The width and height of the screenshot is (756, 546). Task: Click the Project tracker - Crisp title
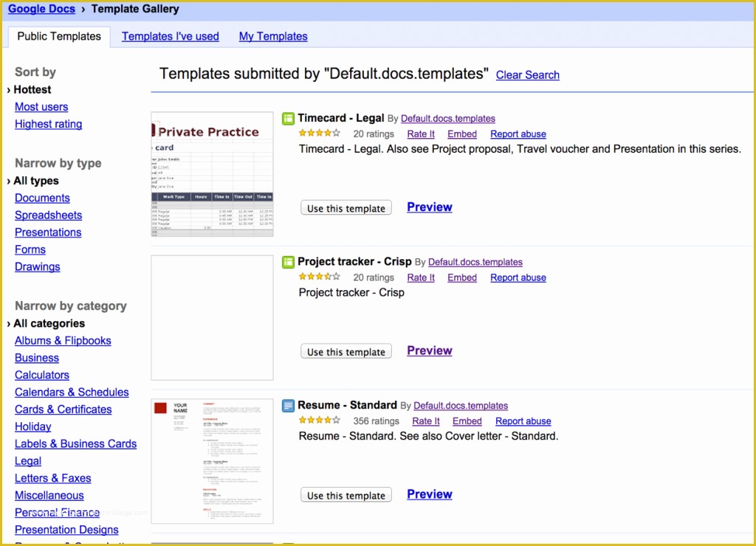354,262
